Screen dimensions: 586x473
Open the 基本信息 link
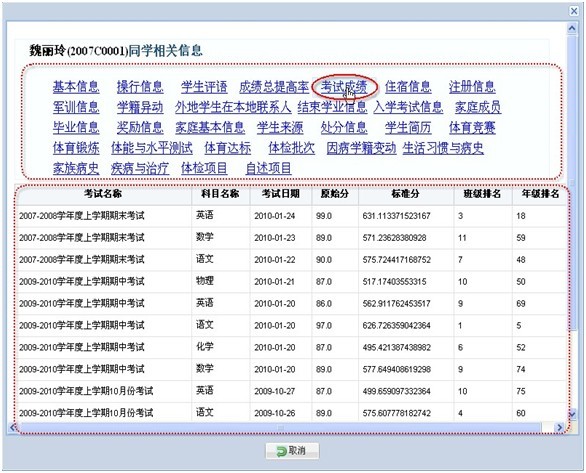click(x=76, y=87)
